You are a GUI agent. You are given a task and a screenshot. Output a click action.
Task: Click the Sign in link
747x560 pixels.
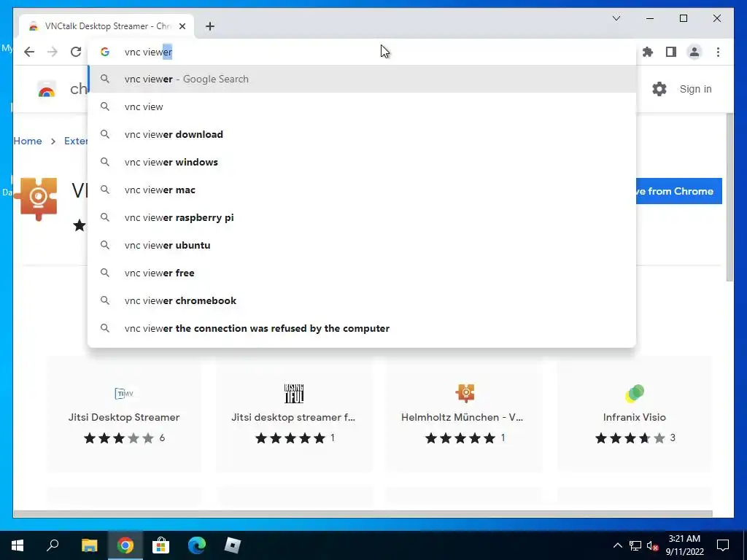point(695,89)
